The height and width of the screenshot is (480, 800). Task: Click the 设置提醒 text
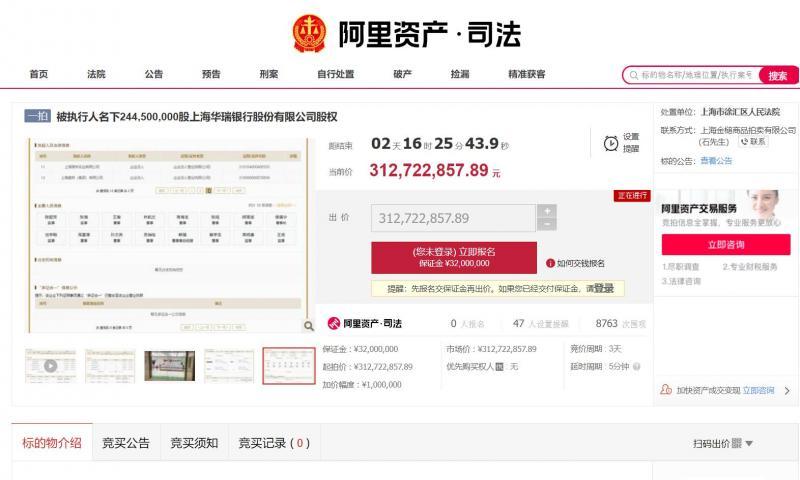[631, 143]
